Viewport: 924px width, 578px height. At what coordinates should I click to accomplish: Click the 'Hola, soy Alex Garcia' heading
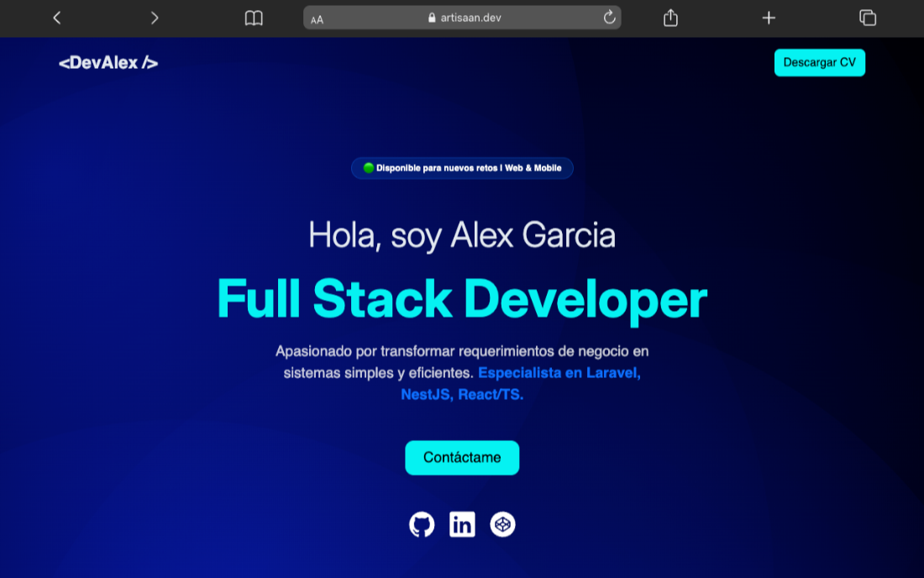[x=462, y=236]
